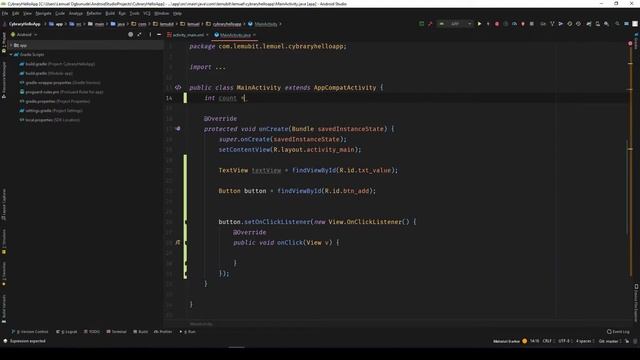Open the Resource Manager side panel
640x360 pixels.
click(4, 80)
